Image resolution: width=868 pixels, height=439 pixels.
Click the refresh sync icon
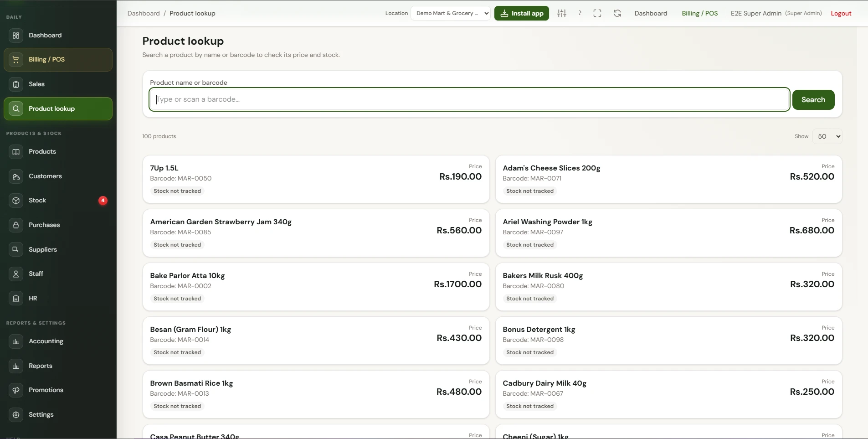point(617,13)
